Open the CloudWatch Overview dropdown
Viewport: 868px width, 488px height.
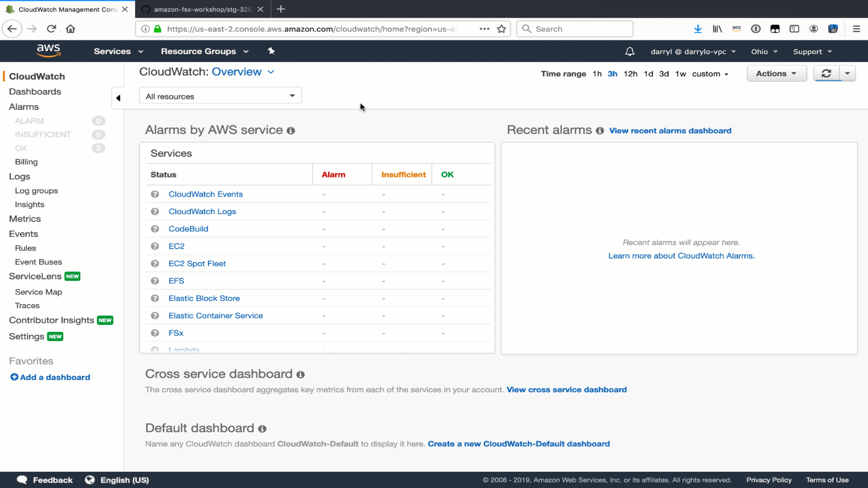coord(243,72)
